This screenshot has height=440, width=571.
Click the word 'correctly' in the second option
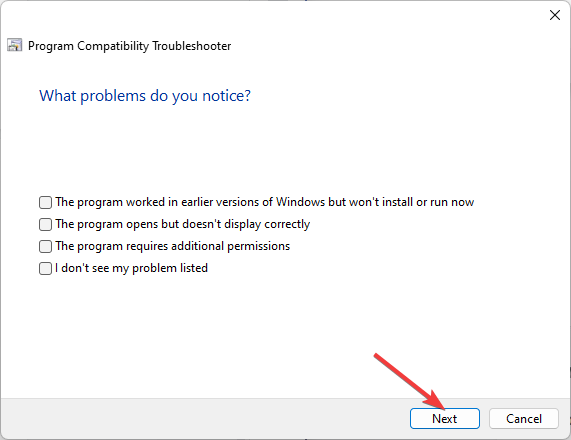(287, 224)
